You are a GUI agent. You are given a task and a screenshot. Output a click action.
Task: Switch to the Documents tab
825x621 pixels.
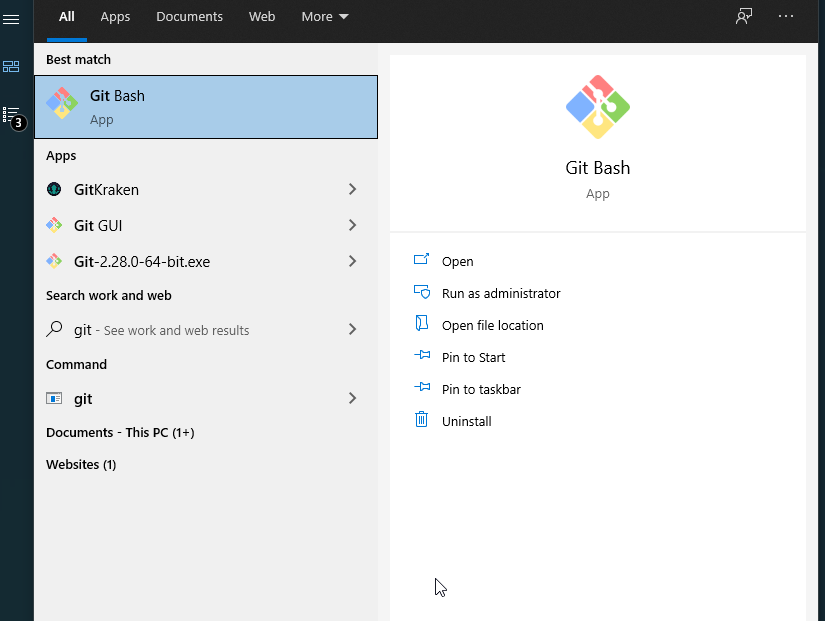click(189, 16)
